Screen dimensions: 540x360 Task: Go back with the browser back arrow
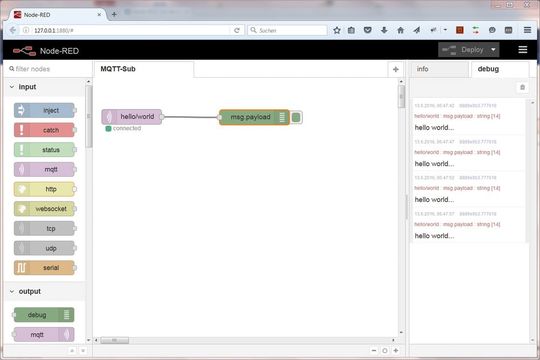[x=13, y=30]
